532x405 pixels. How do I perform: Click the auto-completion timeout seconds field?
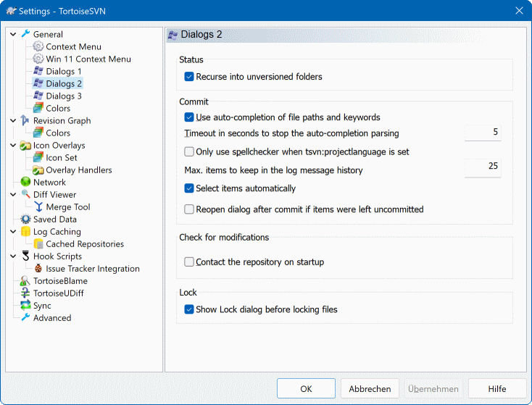pyautogui.click(x=483, y=133)
